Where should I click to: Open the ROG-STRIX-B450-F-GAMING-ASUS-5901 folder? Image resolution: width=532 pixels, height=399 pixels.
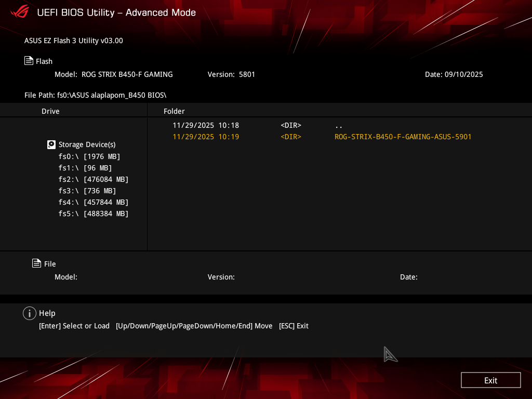coord(403,137)
